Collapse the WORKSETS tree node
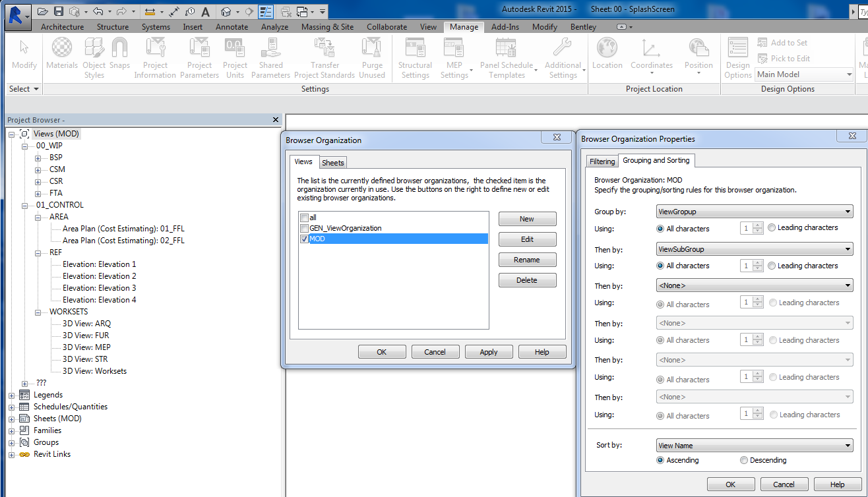 pyautogui.click(x=38, y=312)
